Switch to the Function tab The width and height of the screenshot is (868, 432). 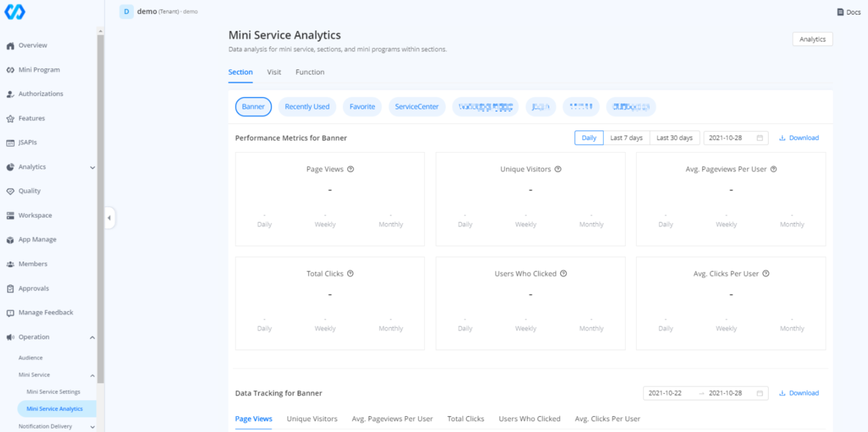click(x=310, y=72)
